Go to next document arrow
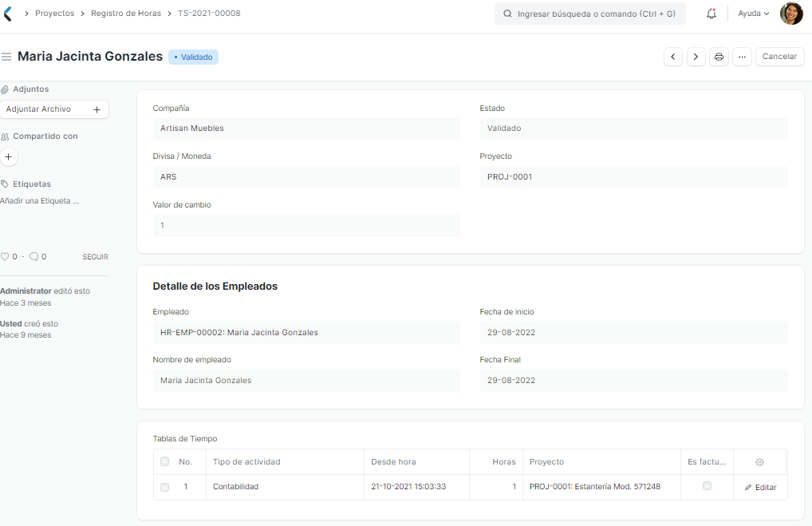This screenshot has width=812, height=526. pos(696,57)
